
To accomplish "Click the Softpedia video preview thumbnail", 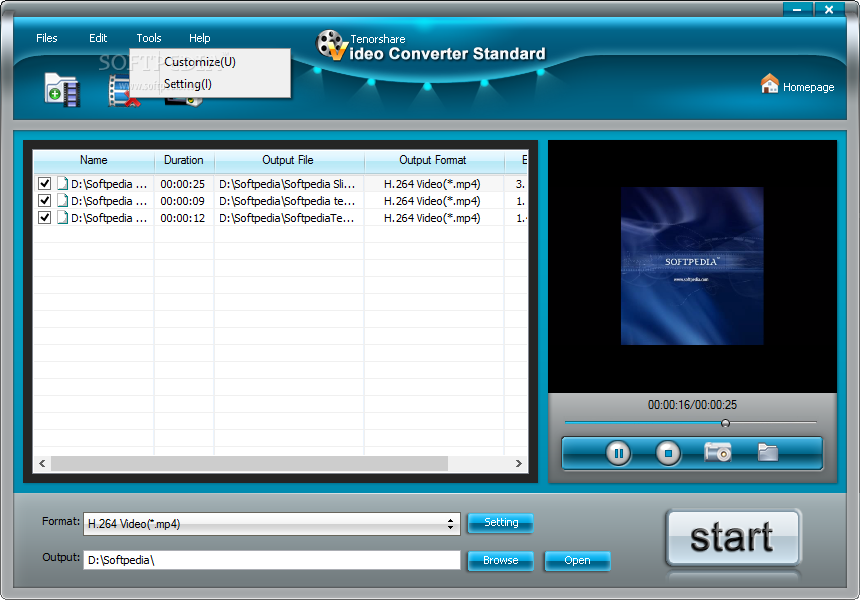I will 692,266.
